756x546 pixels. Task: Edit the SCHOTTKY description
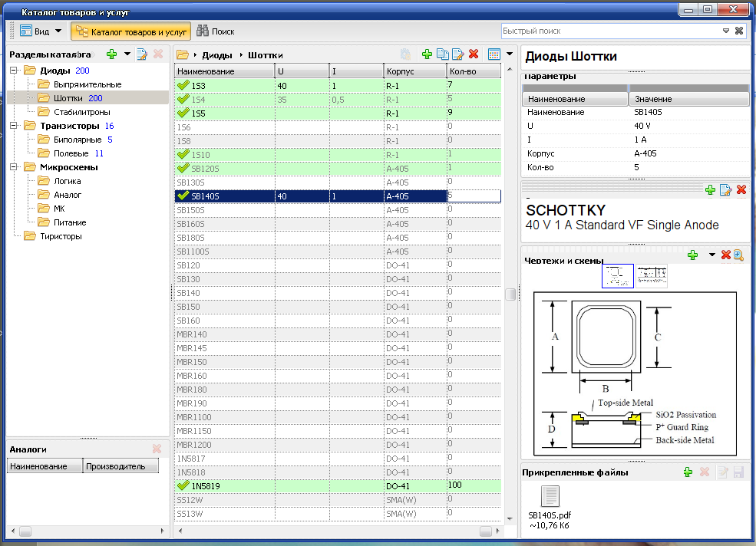(x=725, y=189)
